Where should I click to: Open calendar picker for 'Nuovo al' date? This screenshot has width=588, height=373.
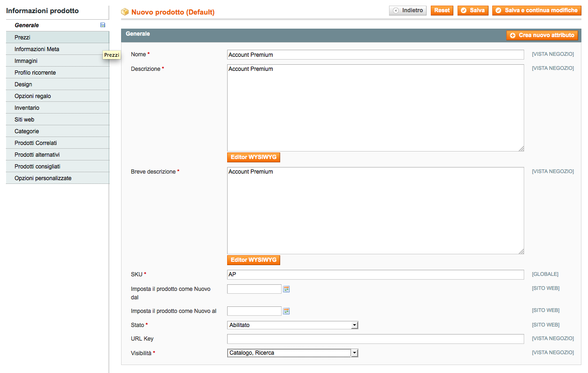coord(286,311)
